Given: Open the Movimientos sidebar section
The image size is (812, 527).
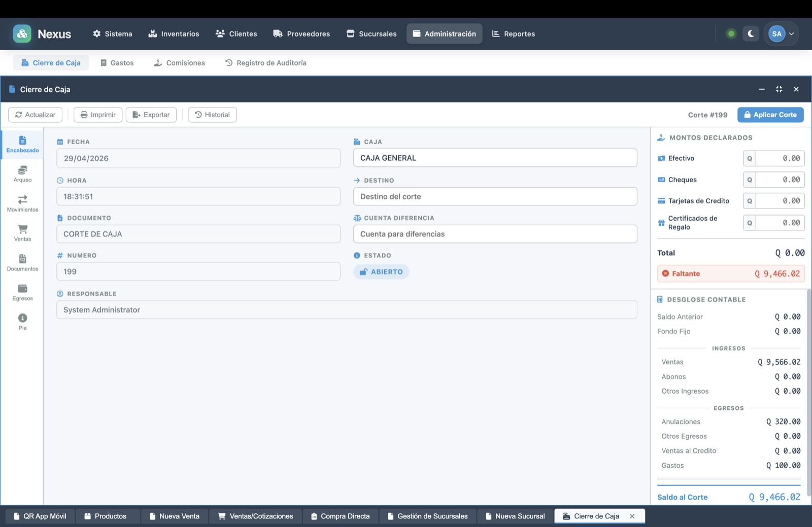Looking at the screenshot, I should tap(22, 203).
